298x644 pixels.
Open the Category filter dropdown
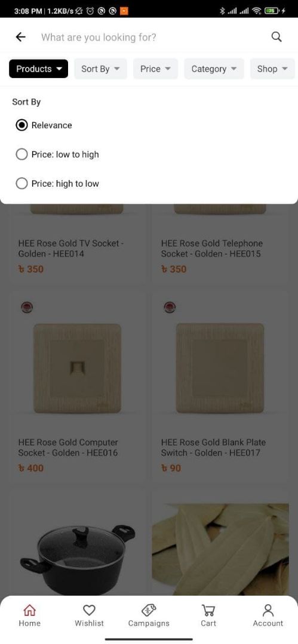click(214, 69)
